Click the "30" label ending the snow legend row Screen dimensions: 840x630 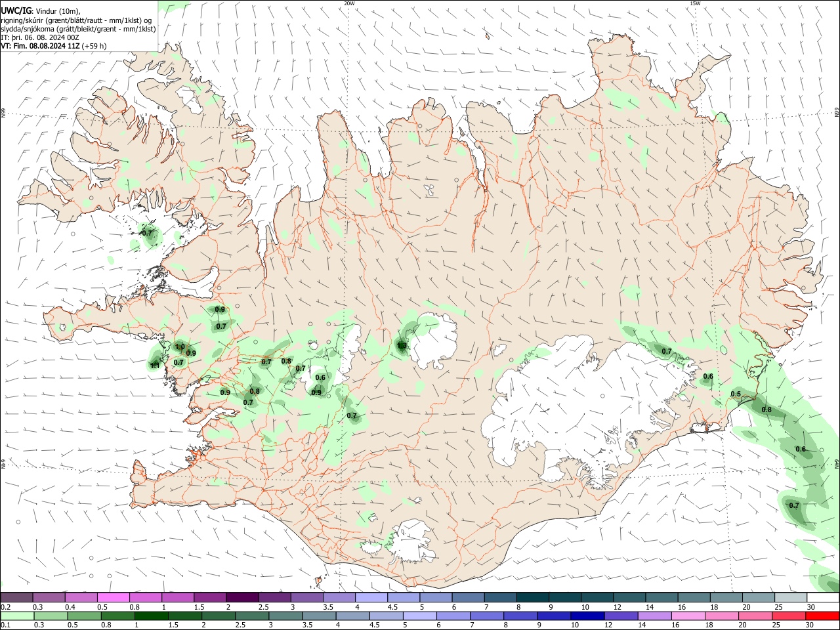pyautogui.click(x=810, y=607)
